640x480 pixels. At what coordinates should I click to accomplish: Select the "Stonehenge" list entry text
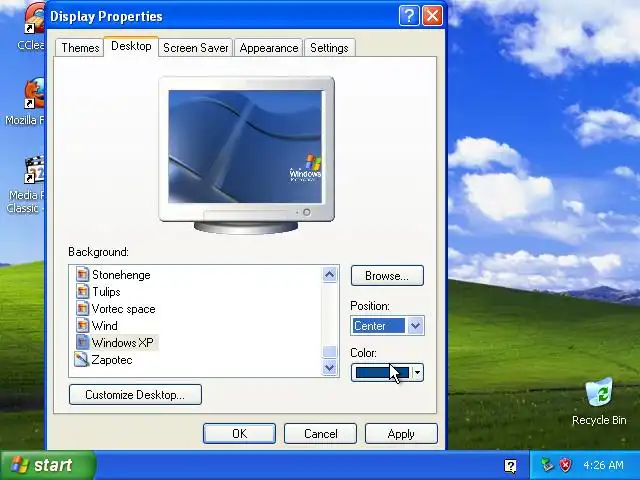click(x=121, y=275)
